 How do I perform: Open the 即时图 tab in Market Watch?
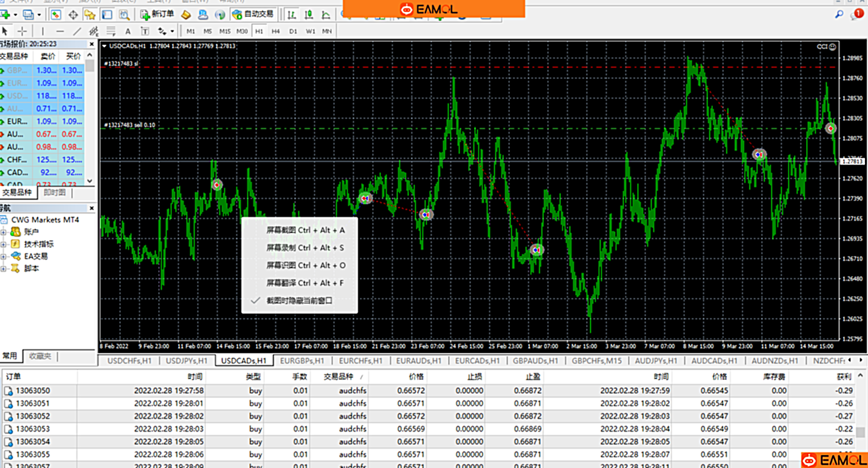pyautogui.click(x=55, y=193)
